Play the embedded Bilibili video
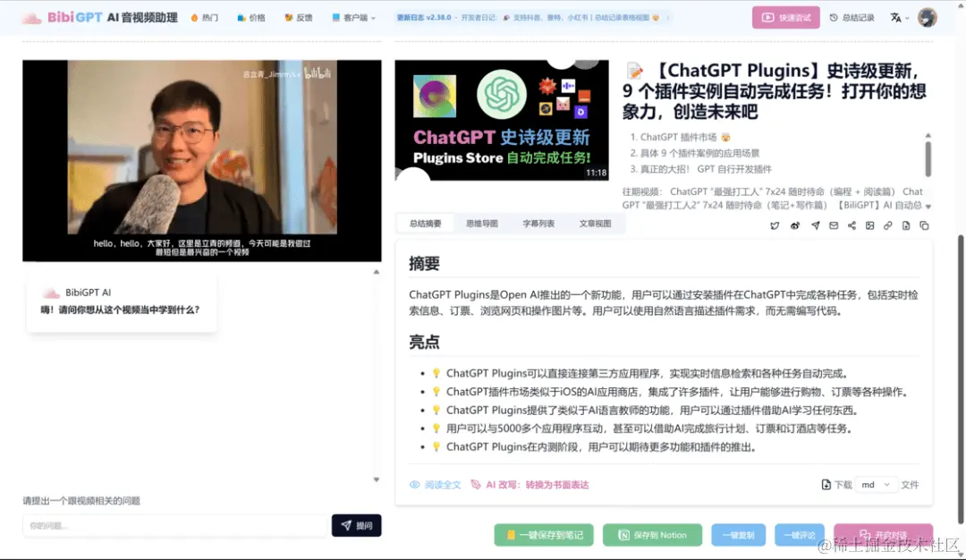The width and height of the screenshot is (966, 560). click(x=202, y=160)
